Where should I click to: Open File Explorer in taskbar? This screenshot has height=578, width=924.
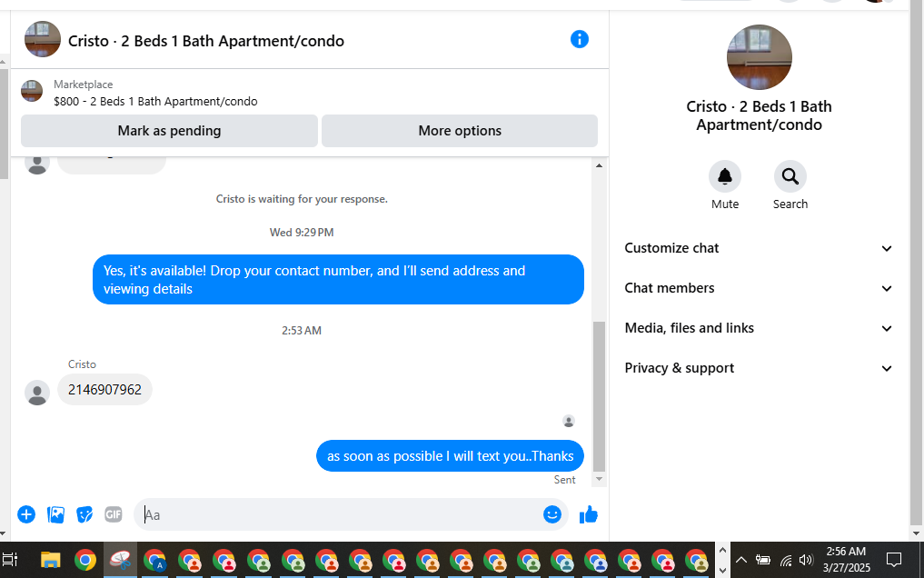tap(51, 560)
